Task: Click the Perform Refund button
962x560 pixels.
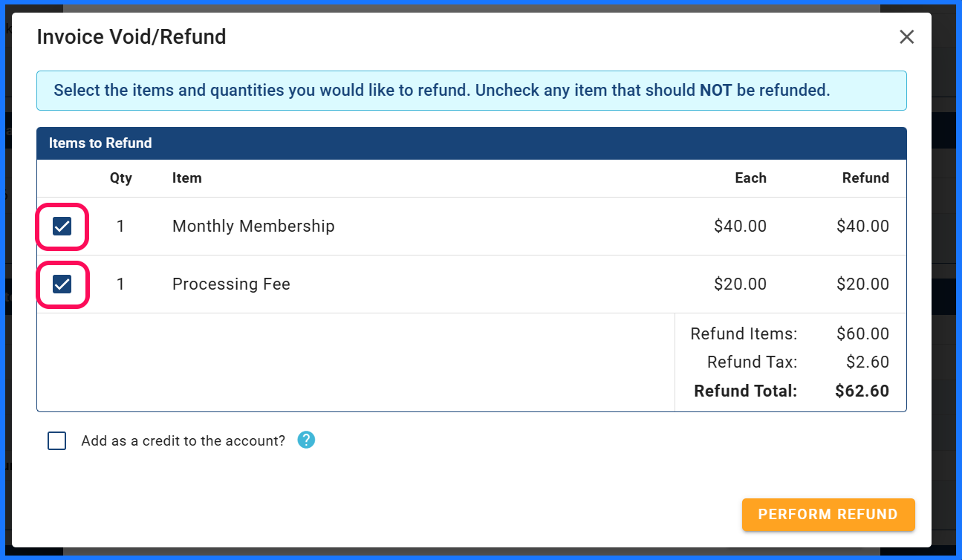Action: (828, 515)
